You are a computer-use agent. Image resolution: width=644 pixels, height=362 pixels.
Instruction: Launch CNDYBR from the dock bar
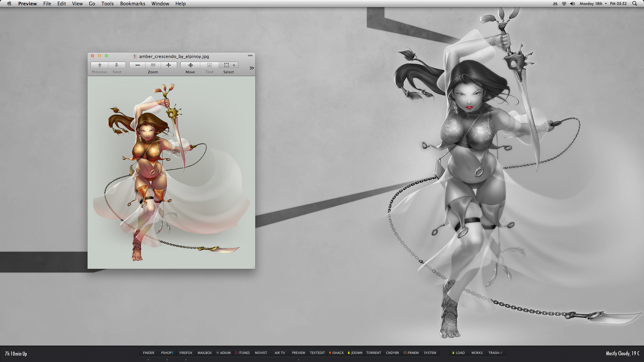(392, 353)
